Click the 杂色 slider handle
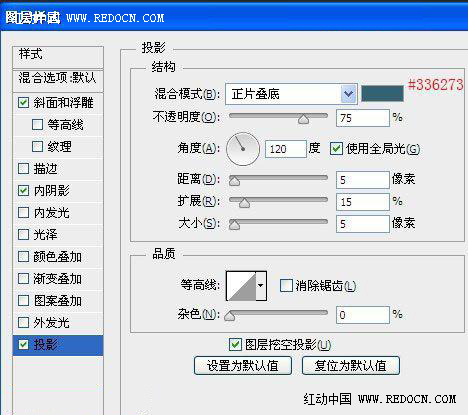 (x=230, y=315)
